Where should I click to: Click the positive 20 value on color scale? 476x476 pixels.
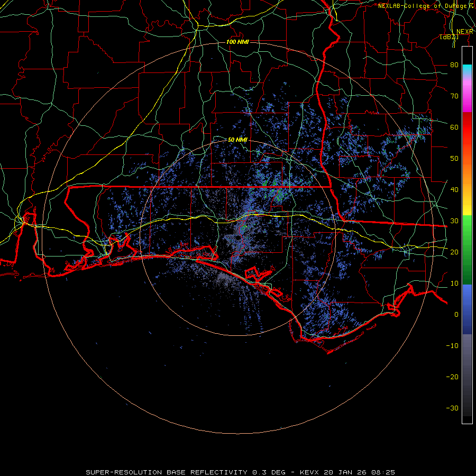[454, 252]
